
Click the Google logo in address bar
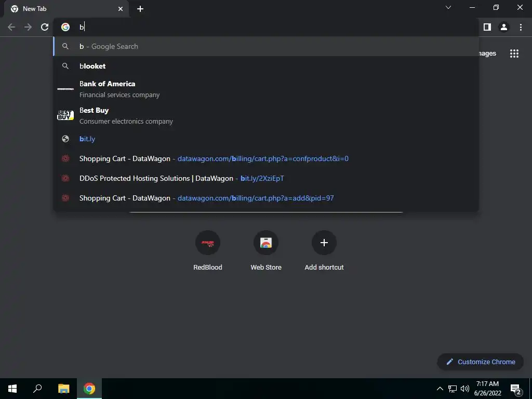click(65, 27)
